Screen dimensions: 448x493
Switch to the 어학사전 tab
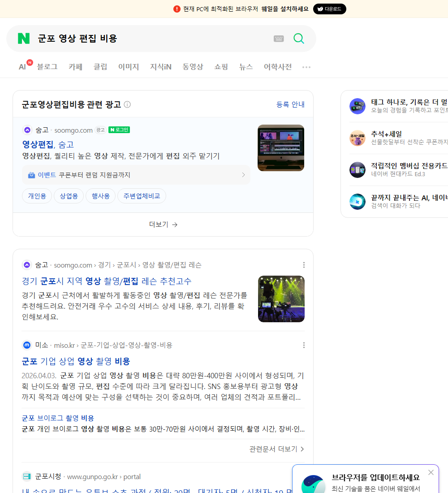point(278,67)
